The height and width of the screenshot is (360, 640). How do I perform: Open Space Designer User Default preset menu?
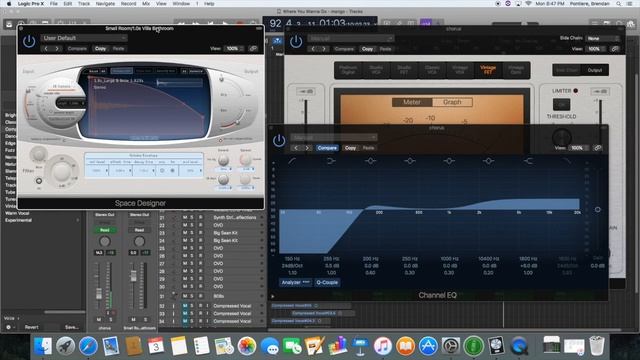[x=84, y=38]
